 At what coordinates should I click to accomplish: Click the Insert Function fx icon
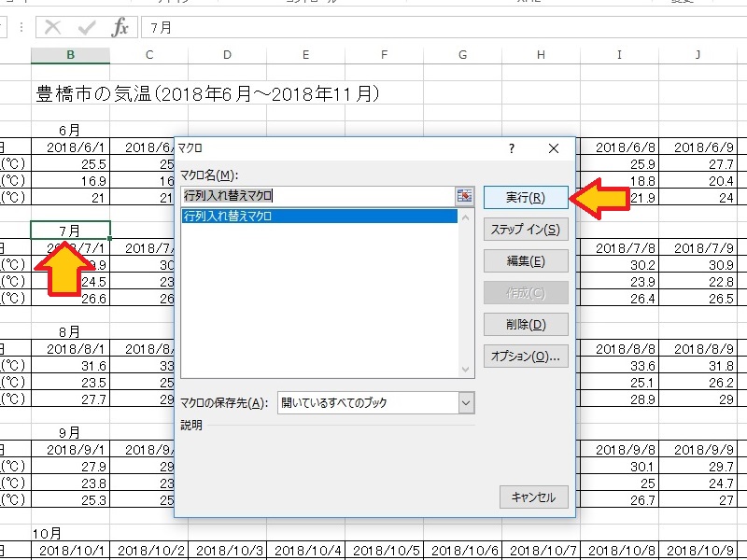(120, 27)
